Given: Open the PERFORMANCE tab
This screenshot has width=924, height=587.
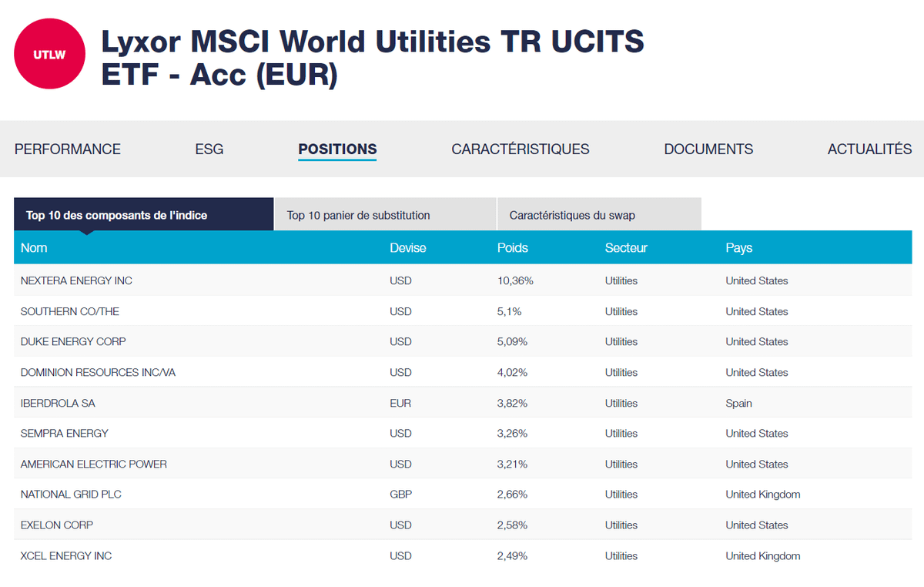Looking at the screenshot, I should (x=68, y=149).
